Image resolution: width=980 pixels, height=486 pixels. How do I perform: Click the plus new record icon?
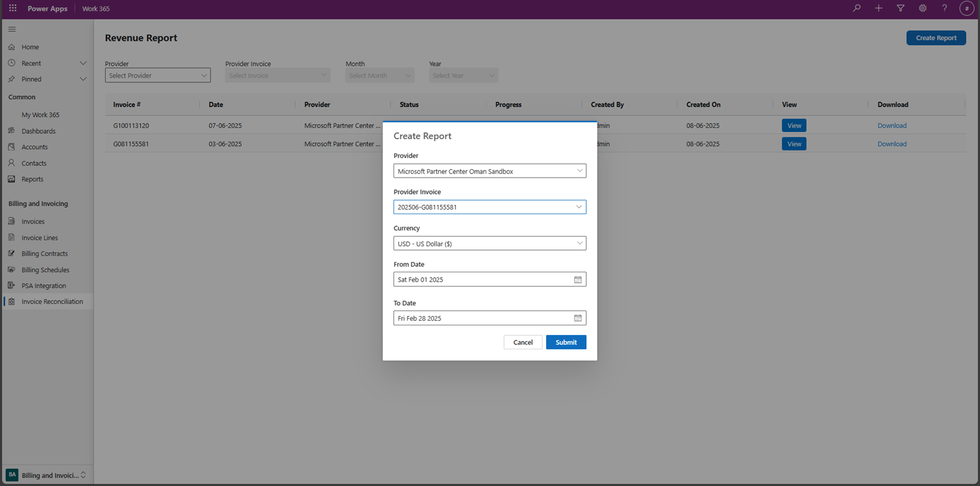pyautogui.click(x=879, y=8)
